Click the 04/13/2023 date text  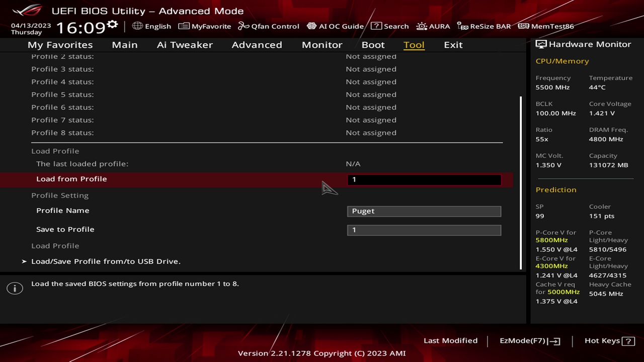point(31,25)
